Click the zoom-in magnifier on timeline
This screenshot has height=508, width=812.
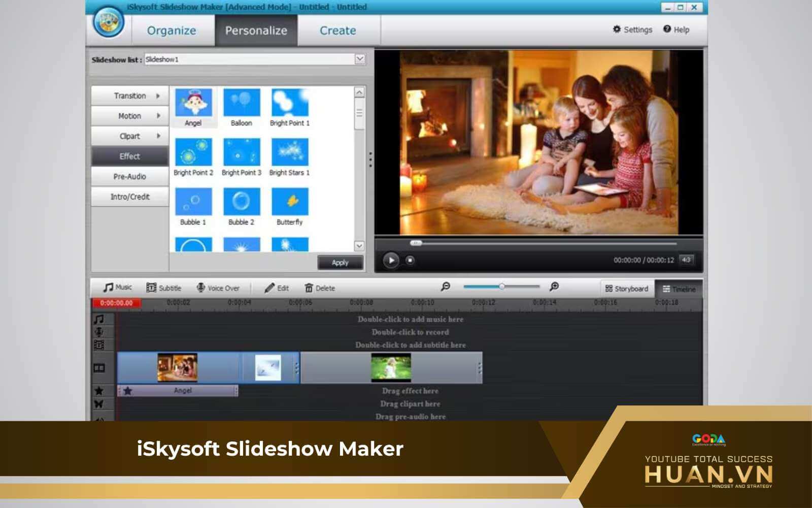click(x=554, y=287)
